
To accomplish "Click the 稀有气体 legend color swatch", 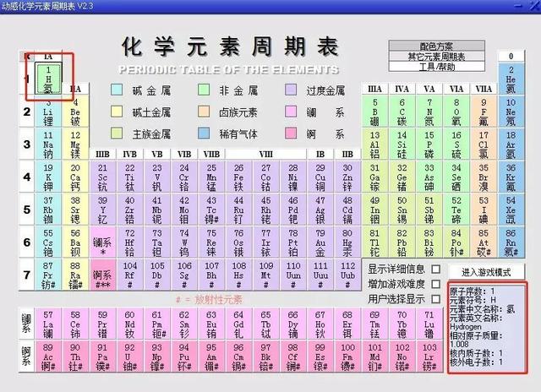I will [x=204, y=133].
